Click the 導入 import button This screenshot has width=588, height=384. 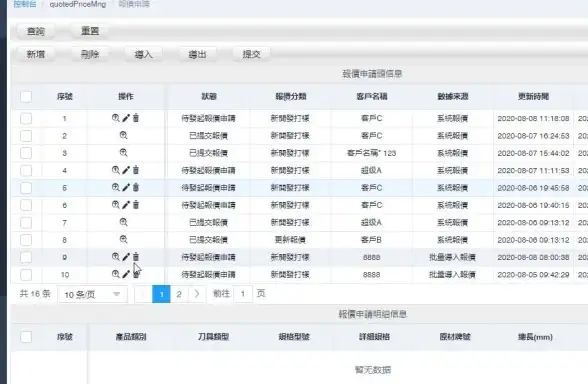(x=144, y=54)
